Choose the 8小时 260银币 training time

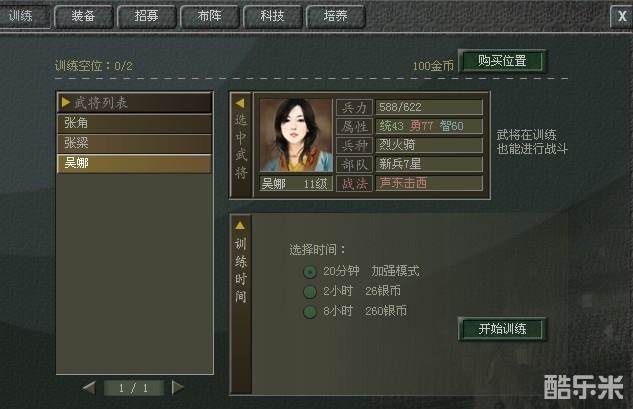[x=310, y=312]
